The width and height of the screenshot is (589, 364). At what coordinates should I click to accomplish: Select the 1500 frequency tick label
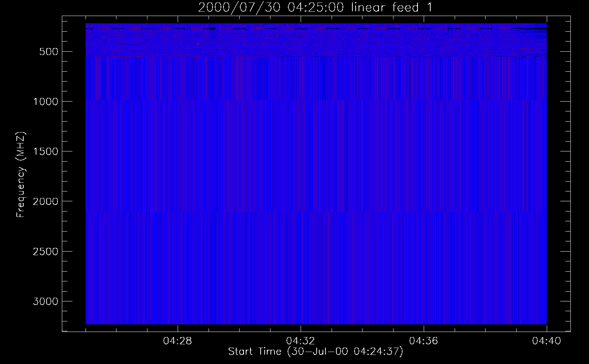[46, 151]
